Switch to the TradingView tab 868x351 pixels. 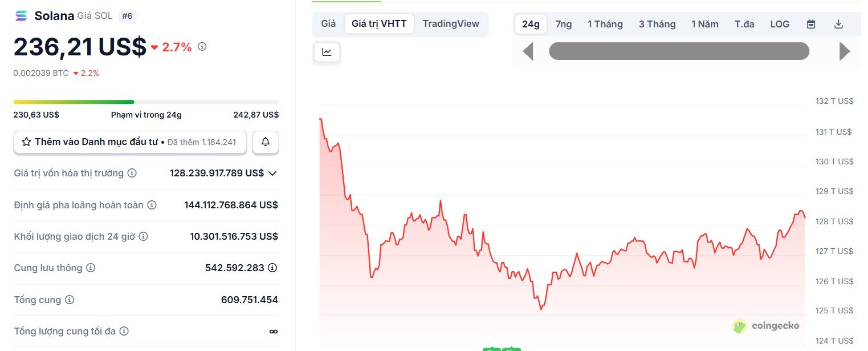[x=451, y=24]
